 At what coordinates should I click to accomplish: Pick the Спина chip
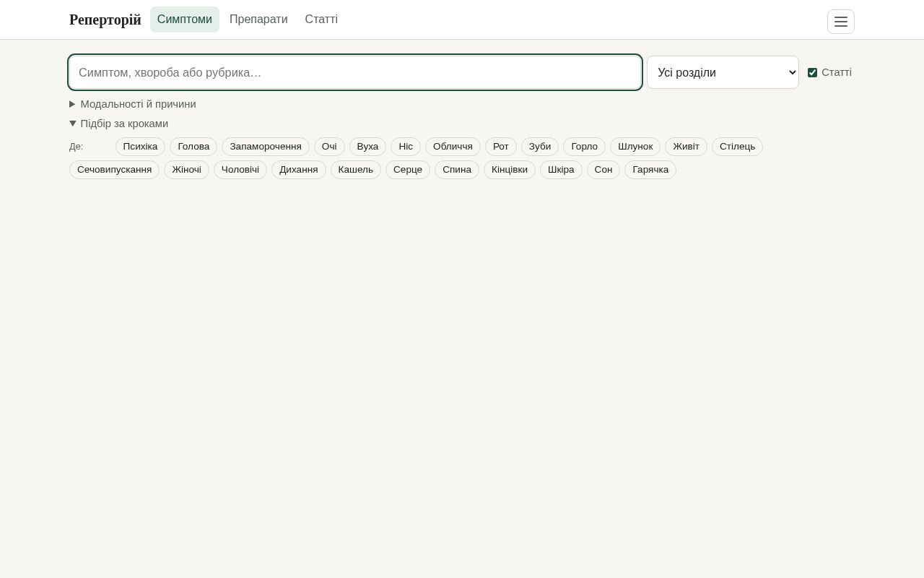tap(457, 170)
